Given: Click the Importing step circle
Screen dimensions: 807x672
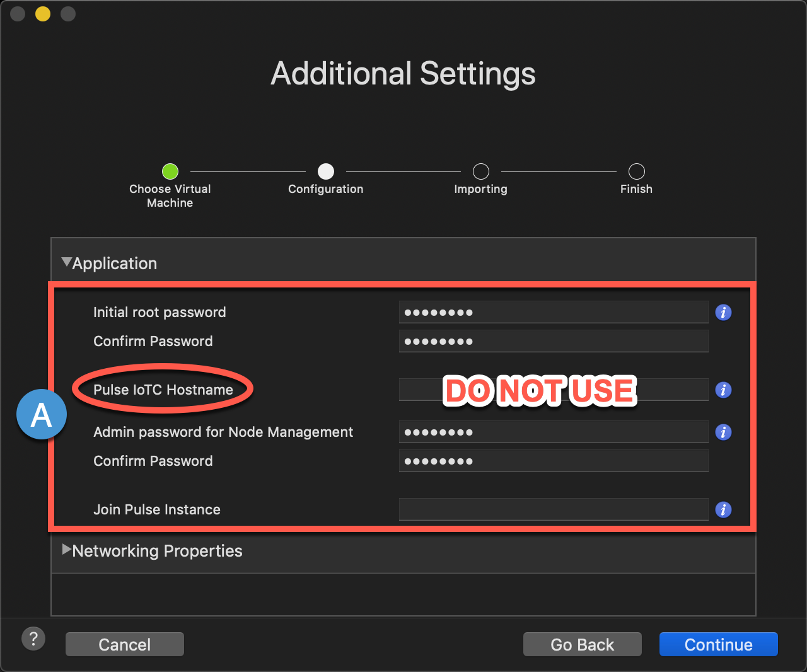Looking at the screenshot, I should (481, 171).
